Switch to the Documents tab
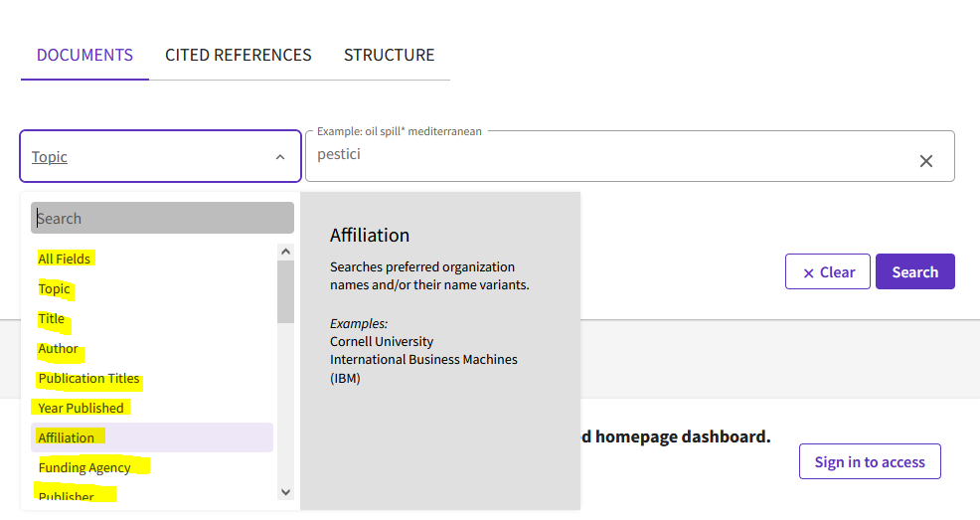 coord(84,55)
